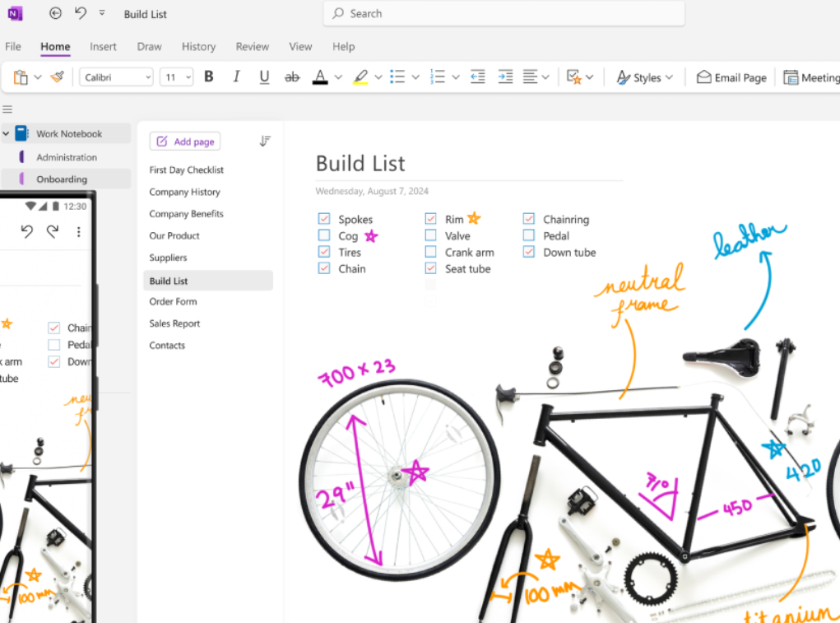Toggle Bold formatting in the ribbon
This screenshot has width=840, height=623.
click(x=209, y=77)
